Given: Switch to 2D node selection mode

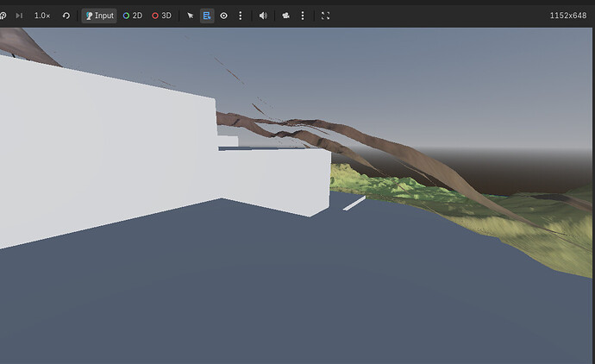Looking at the screenshot, I should click(133, 16).
